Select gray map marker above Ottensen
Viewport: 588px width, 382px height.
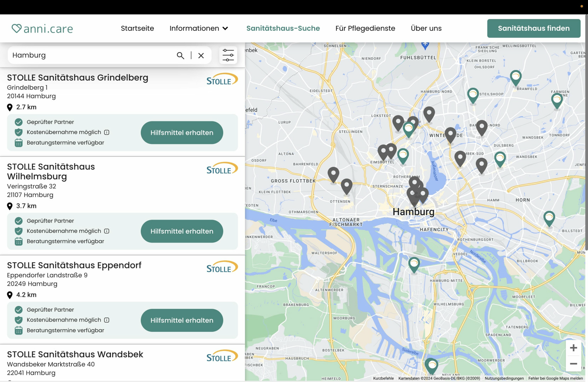347,186
